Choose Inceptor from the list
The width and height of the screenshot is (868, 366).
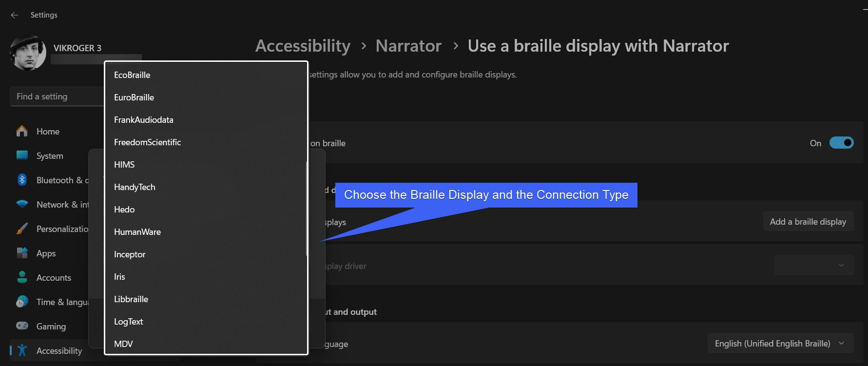[x=206, y=254]
